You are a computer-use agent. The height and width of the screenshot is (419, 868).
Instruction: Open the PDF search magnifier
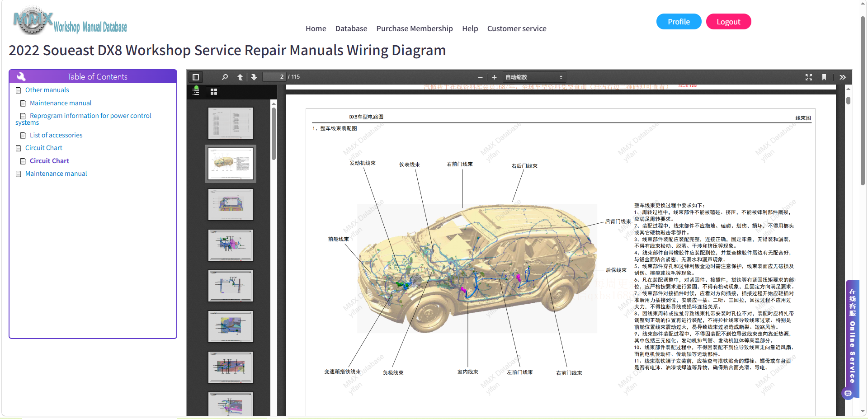pyautogui.click(x=225, y=77)
